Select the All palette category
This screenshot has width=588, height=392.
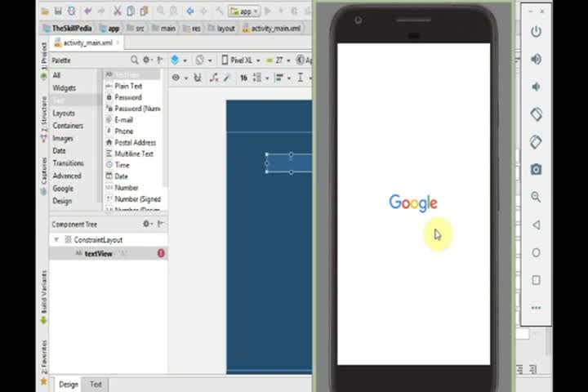[56, 75]
